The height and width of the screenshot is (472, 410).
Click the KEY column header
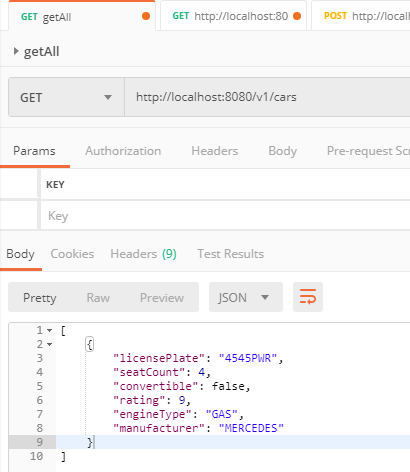(55, 185)
